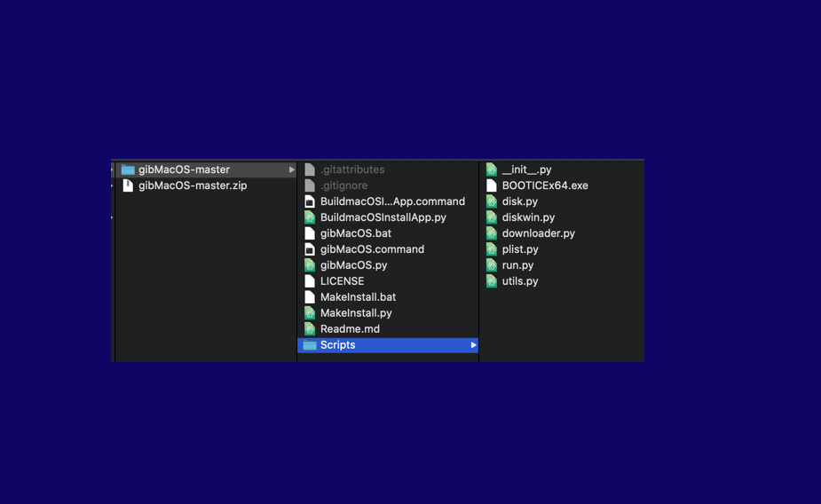Select the Scripts folder name

point(338,345)
